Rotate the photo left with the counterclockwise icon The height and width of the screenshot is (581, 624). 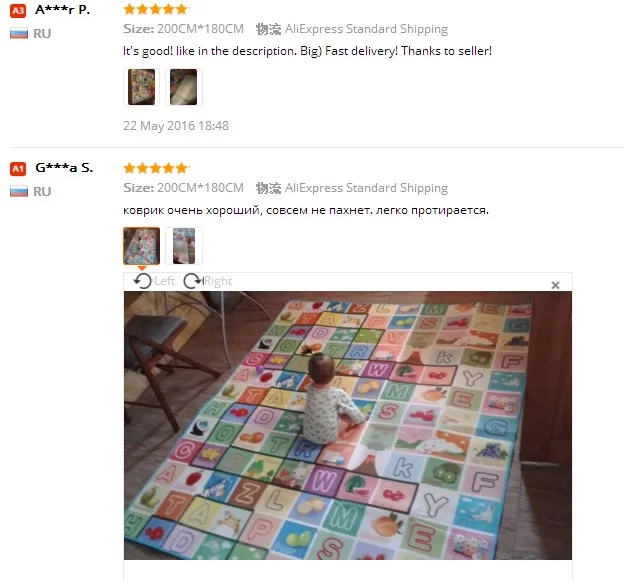(x=142, y=281)
